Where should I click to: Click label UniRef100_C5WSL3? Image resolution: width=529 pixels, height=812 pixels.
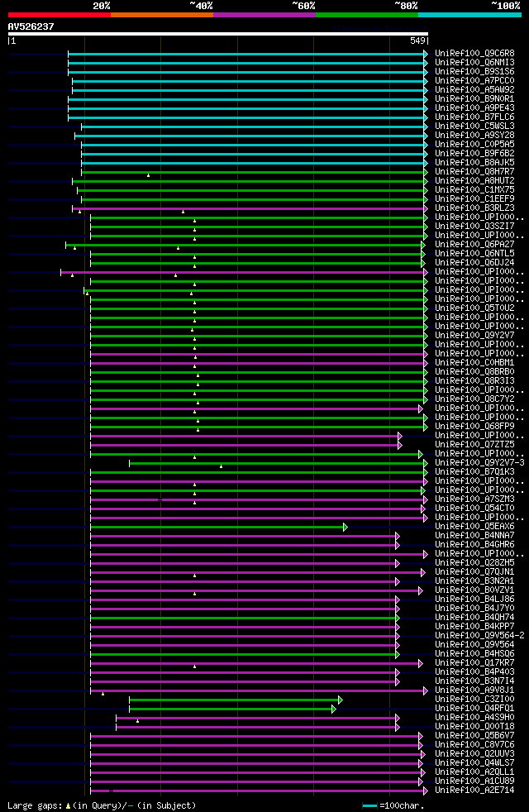[474, 127]
